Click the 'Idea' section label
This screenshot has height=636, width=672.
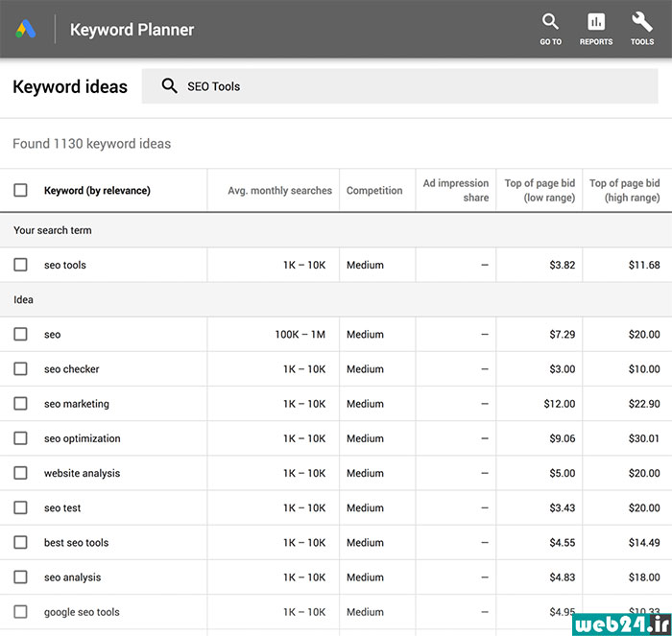click(23, 299)
